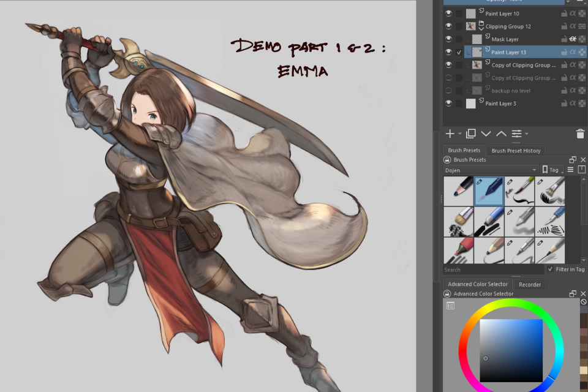
Task: Switch to the Brush Preset History tab
Action: click(516, 151)
